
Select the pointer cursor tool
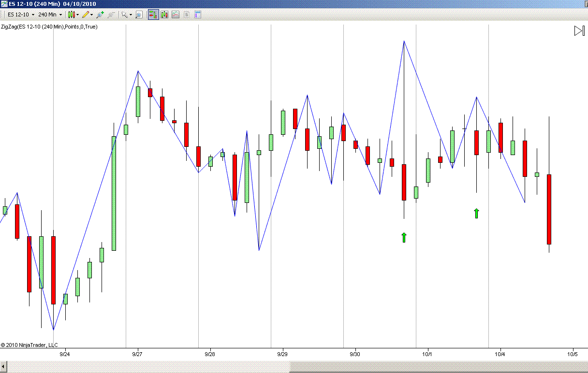pyautogui.click(x=124, y=14)
